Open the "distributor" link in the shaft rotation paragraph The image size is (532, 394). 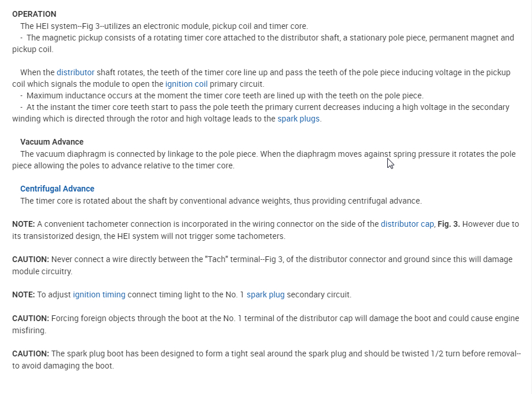pyautogui.click(x=75, y=72)
